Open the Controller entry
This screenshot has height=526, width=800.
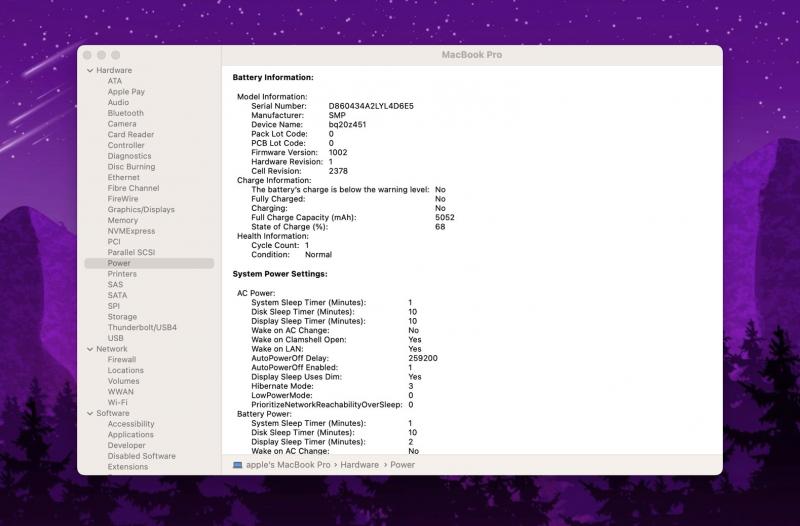(x=126, y=145)
